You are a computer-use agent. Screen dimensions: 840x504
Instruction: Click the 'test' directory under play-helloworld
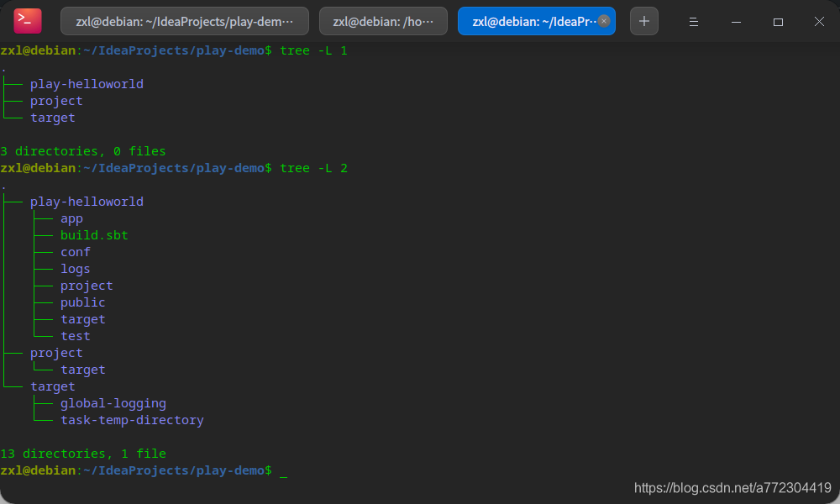click(x=75, y=336)
